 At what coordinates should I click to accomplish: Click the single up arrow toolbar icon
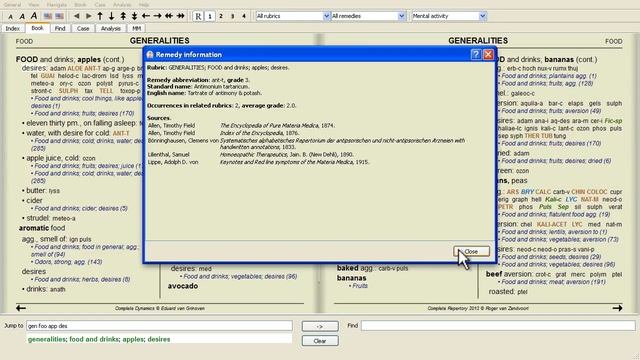coord(100,16)
